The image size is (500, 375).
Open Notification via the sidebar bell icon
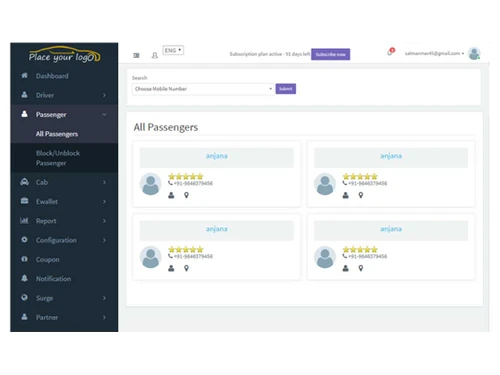click(24, 278)
